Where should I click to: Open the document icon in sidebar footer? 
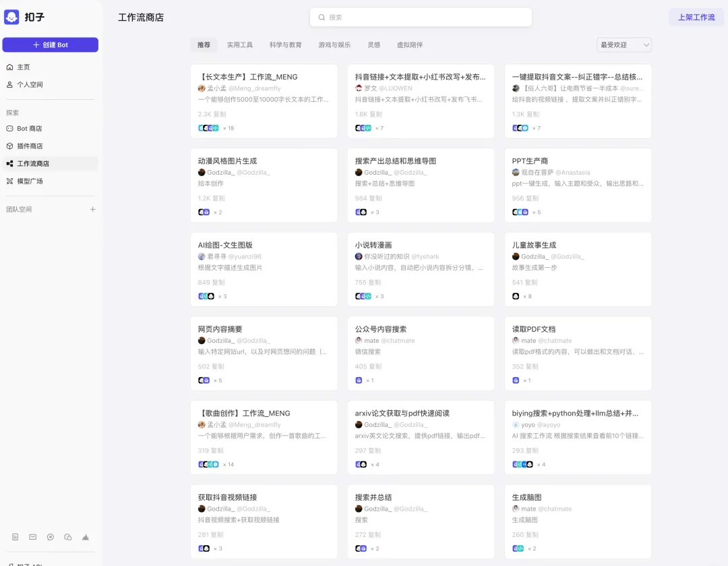click(16, 537)
